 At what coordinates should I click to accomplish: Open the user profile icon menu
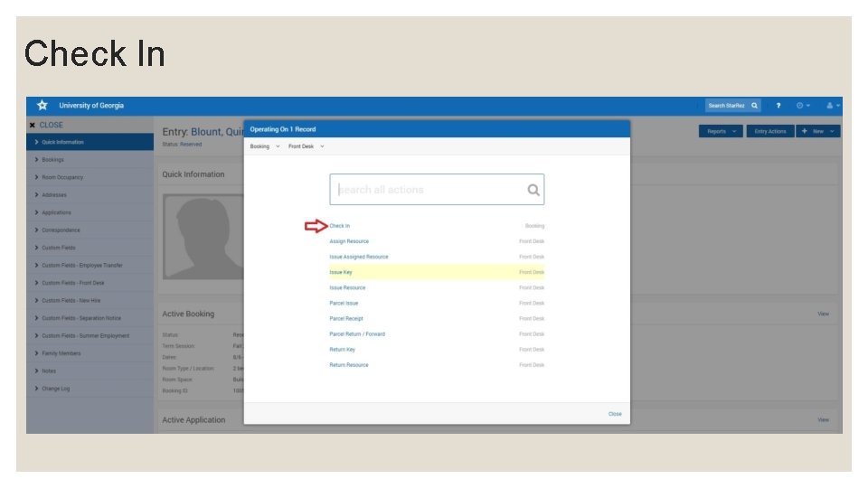833,106
